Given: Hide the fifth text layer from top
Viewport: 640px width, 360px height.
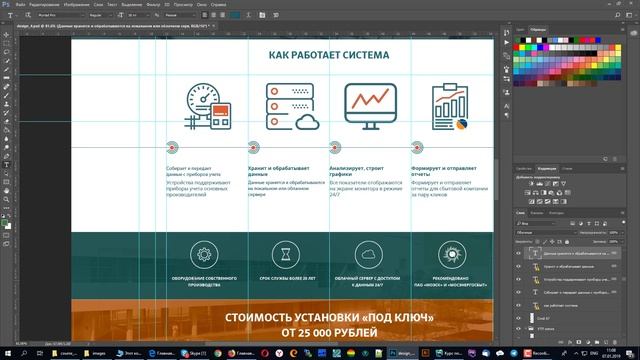Looking at the screenshot, I should click(x=518, y=305).
